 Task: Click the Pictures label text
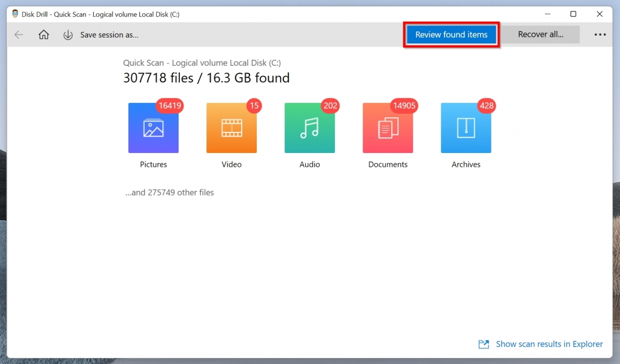click(153, 164)
